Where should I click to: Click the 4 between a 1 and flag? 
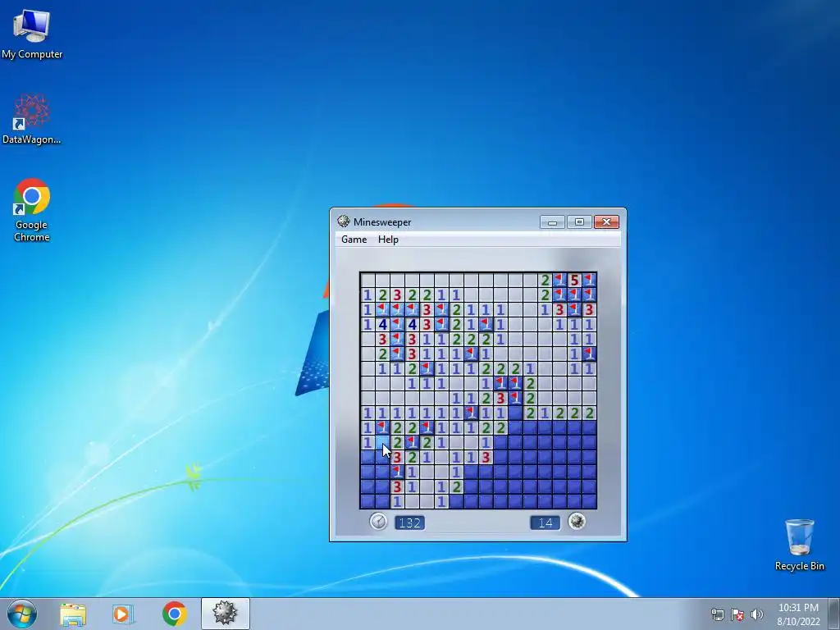click(382, 324)
